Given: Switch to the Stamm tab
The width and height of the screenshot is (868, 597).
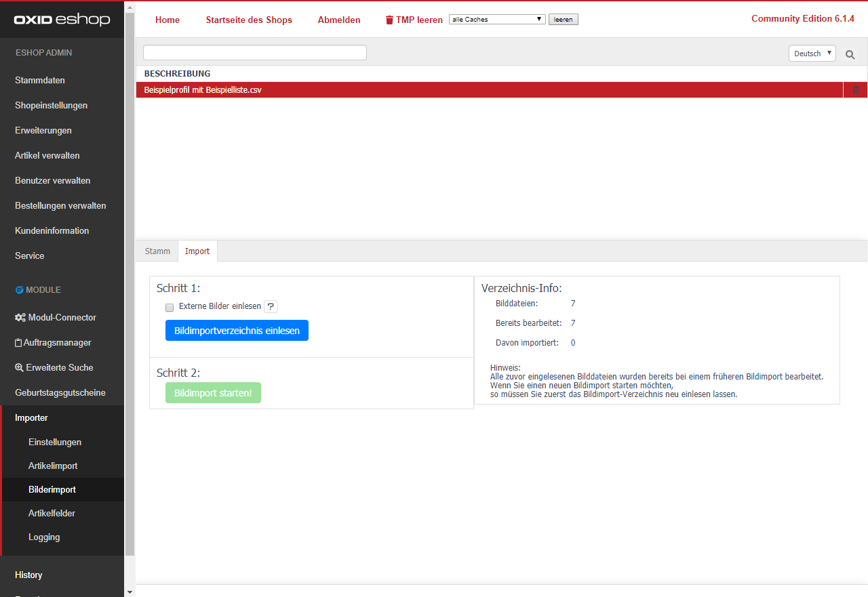Looking at the screenshot, I should click(x=157, y=251).
